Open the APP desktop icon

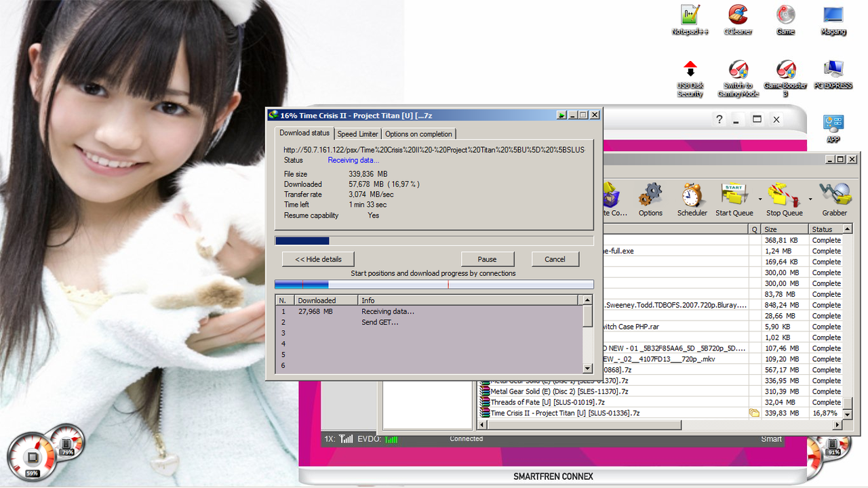[833, 128]
